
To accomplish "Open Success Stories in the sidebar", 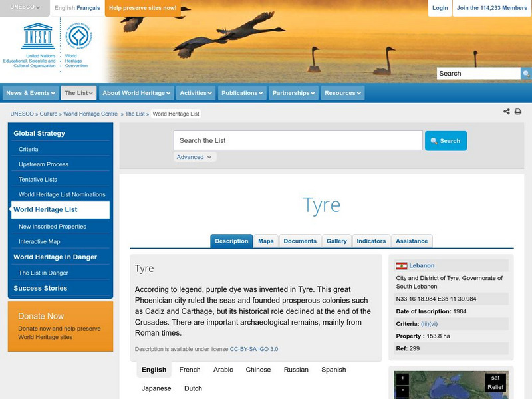I will (x=41, y=289).
